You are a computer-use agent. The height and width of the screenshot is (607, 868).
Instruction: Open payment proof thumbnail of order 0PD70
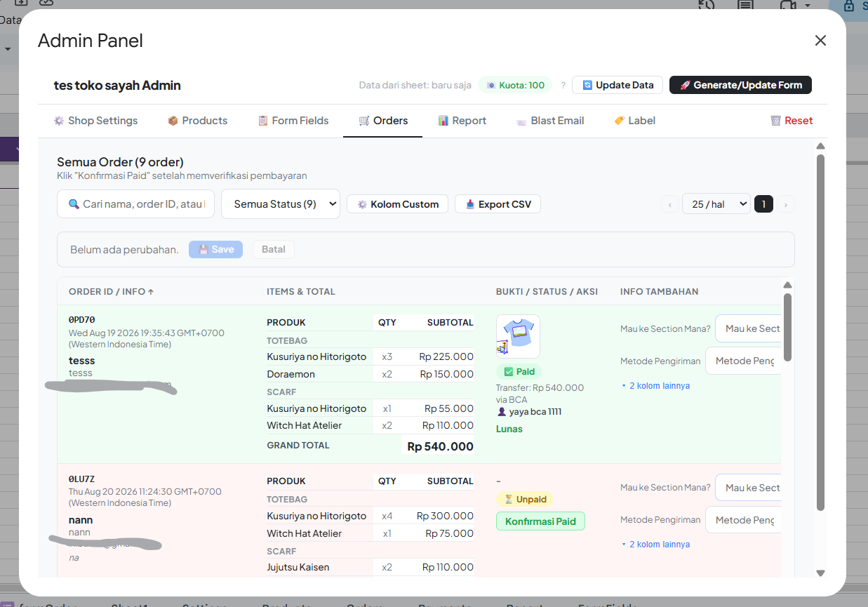coord(518,337)
